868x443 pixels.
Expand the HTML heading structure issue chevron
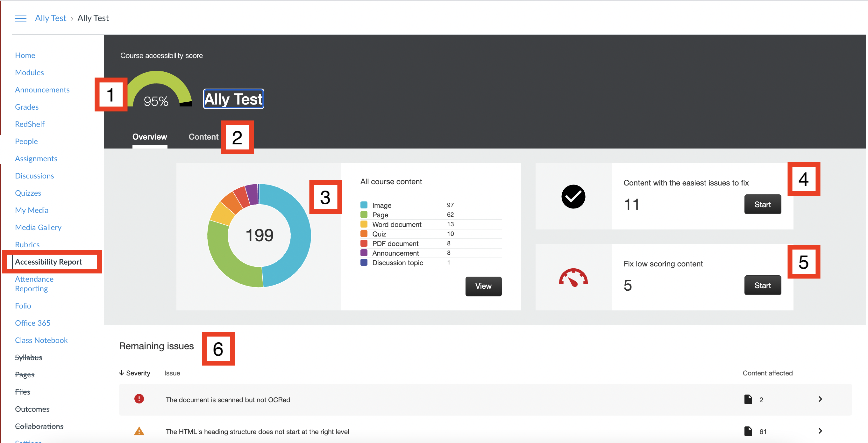coord(820,431)
